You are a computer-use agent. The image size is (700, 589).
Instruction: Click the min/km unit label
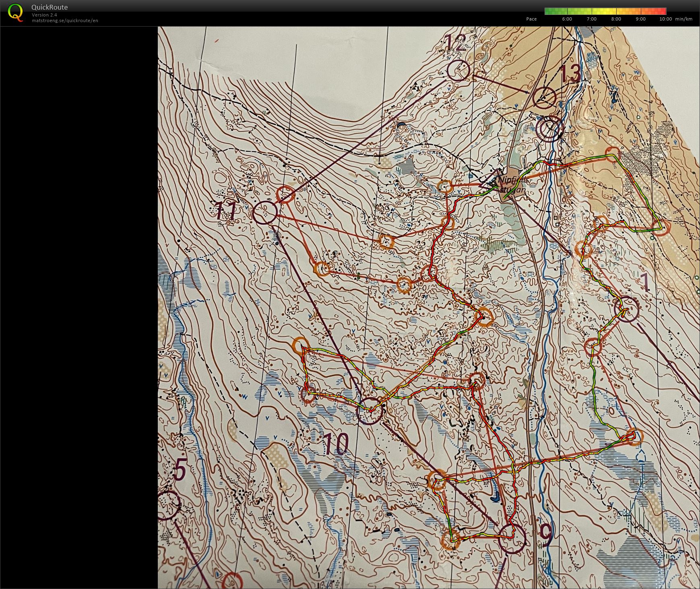(x=684, y=19)
